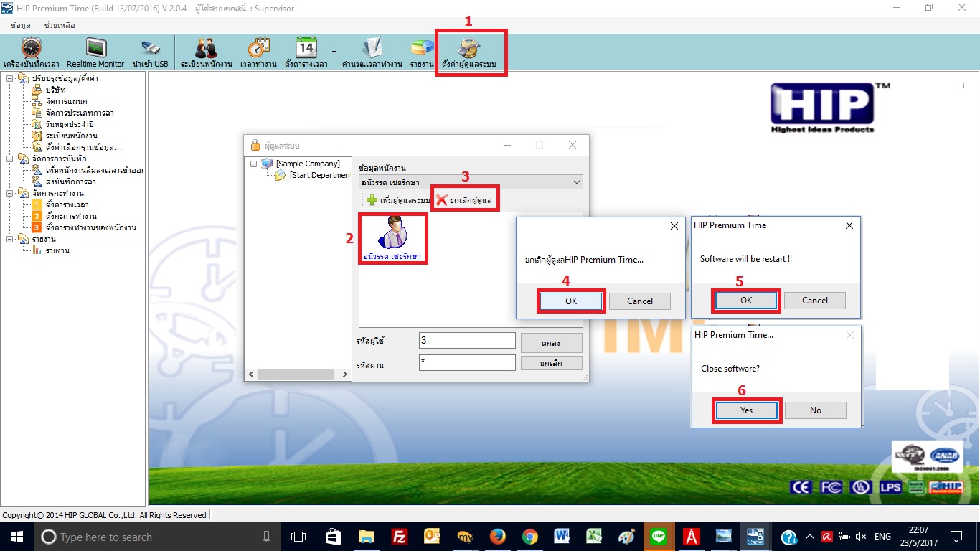Click the ยกเลิก cancel button in admin dialog
The width and height of the screenshot is (980, 551).
(x=551, y=363)
